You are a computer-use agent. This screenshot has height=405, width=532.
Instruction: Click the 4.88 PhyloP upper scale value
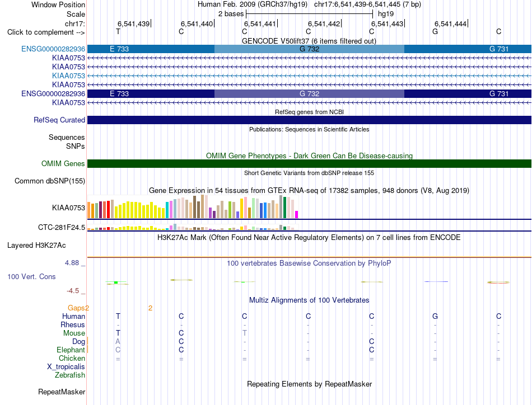click(x=72, y=263)
